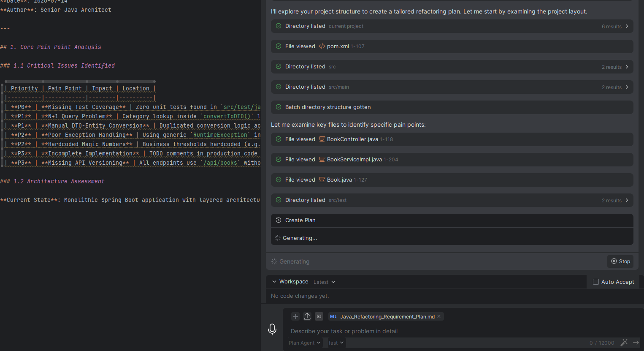This screenshot has height=351, width=644.
Task: Click the microphone voice input icon
Action: [x=272, y=329]
